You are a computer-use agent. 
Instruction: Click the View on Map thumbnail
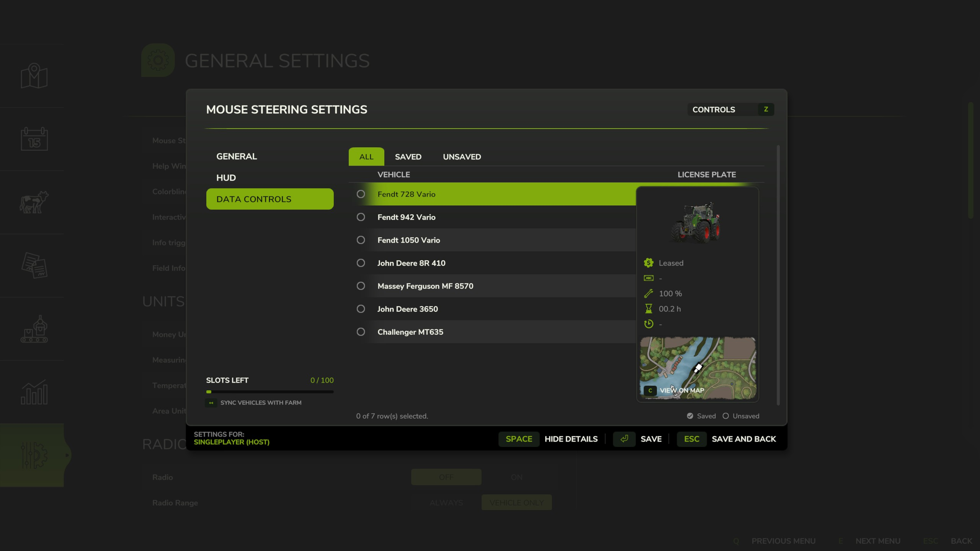(x=697, y=368)
